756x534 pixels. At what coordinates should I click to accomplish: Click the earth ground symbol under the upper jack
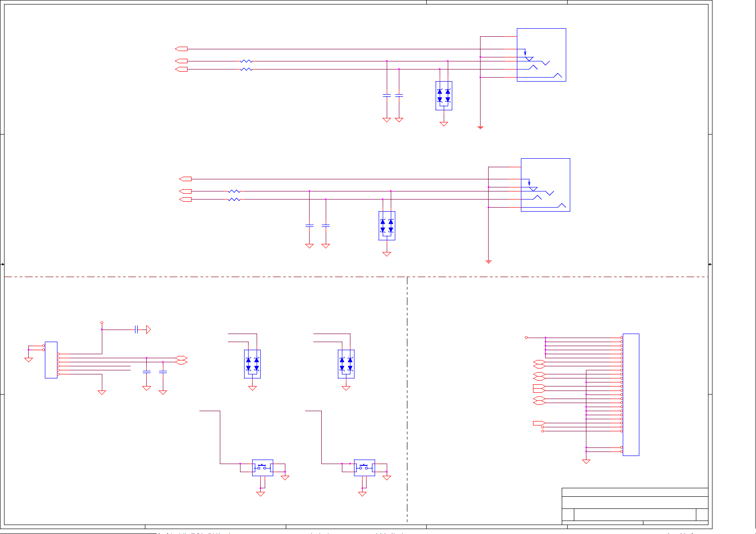[481, 128]
